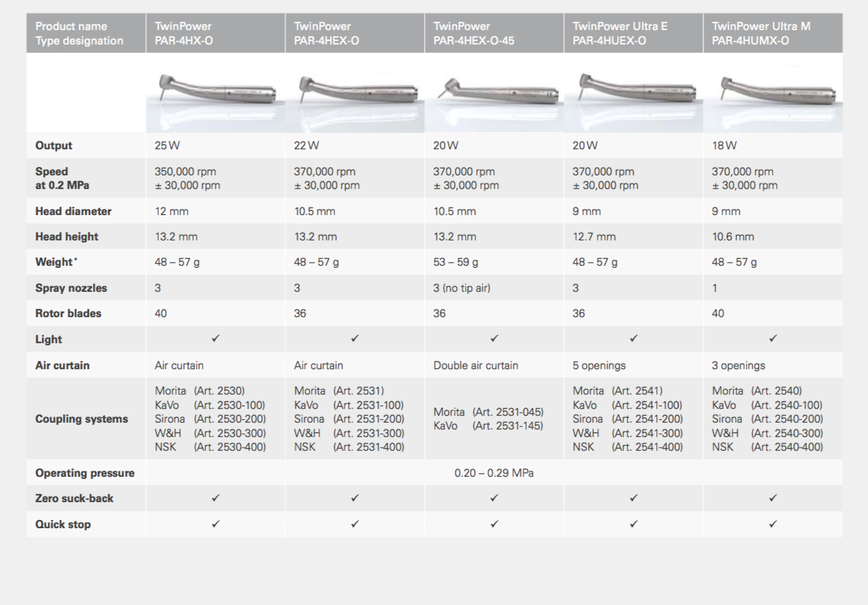Click the TwinPower PAR-4HEX-O handpiece image
Image resolution: width=868 pixels, height=605 pixels.
[x=354, y=91]
